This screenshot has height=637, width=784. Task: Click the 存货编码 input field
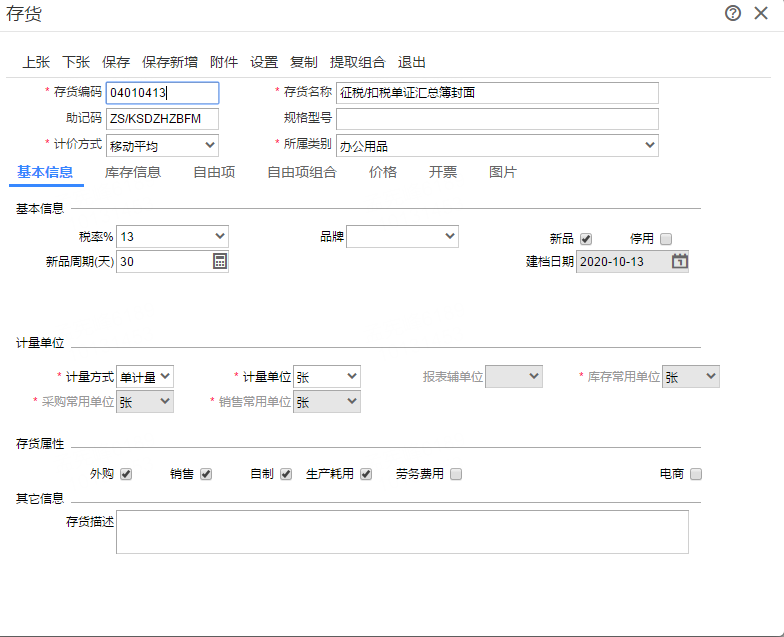162,93
